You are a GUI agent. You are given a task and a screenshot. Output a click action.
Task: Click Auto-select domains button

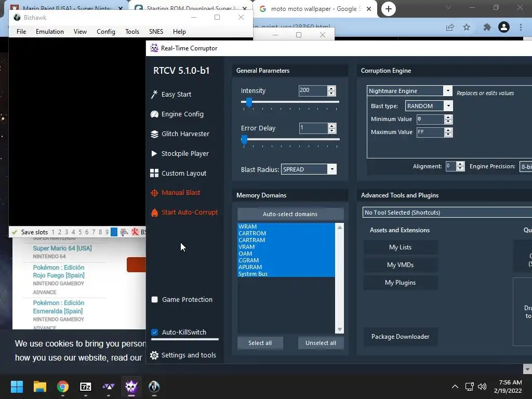pyautogui.click(x=290, y=214)
